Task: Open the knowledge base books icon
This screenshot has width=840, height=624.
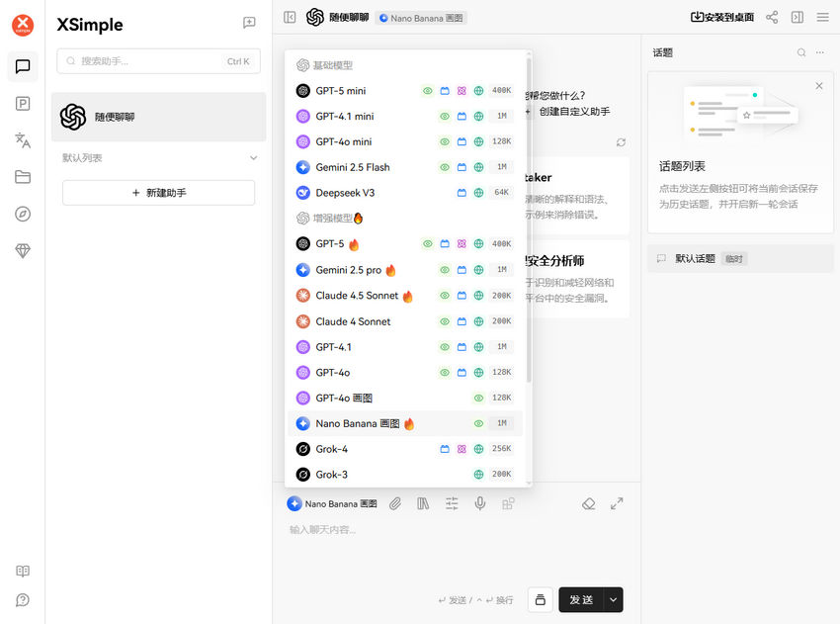Action: coord(423,503)
